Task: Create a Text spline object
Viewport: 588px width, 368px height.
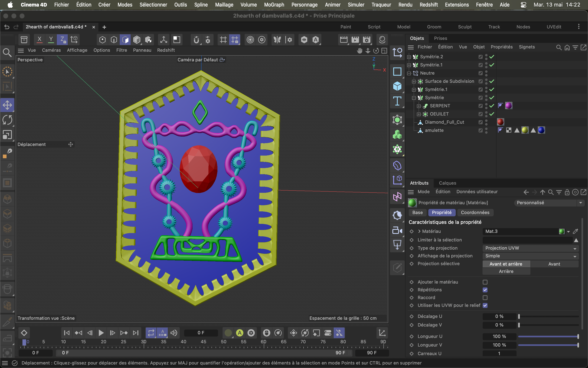Action: 397,101
